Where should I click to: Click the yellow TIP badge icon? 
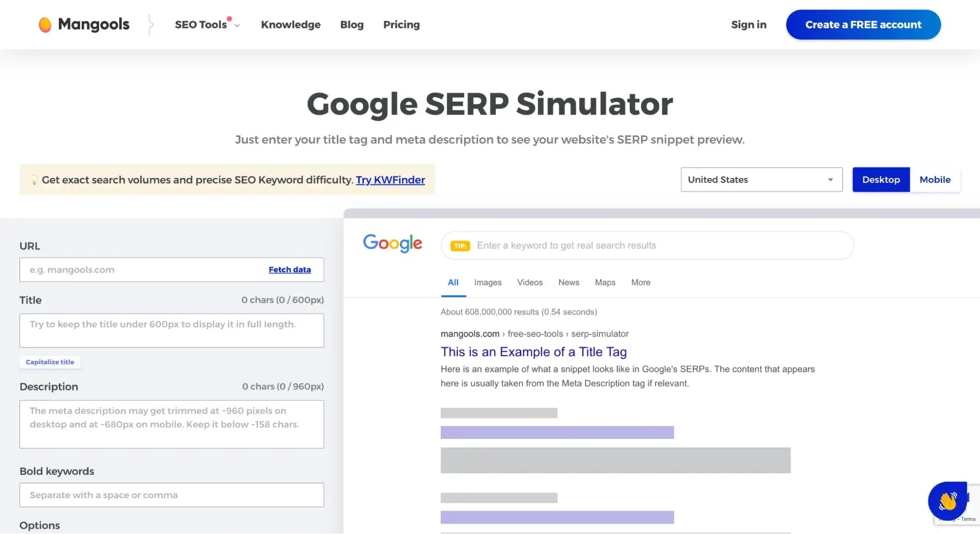(460, 246)
